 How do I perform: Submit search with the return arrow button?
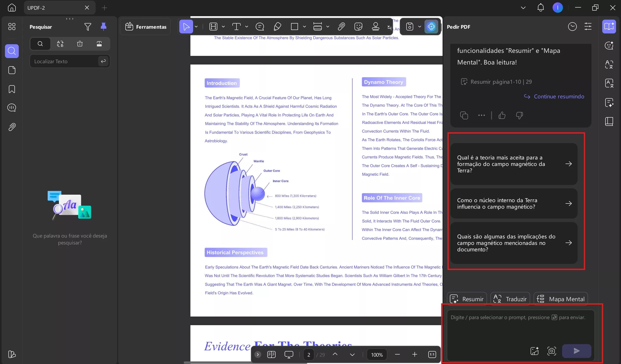pyautogui.click(x=103, y=61)
